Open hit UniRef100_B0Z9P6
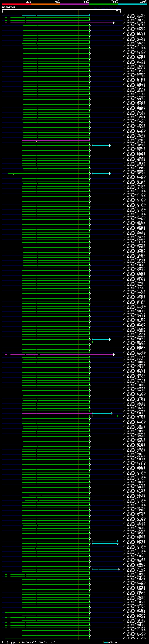This screenshot has width=149, height=644. (134, 23)
